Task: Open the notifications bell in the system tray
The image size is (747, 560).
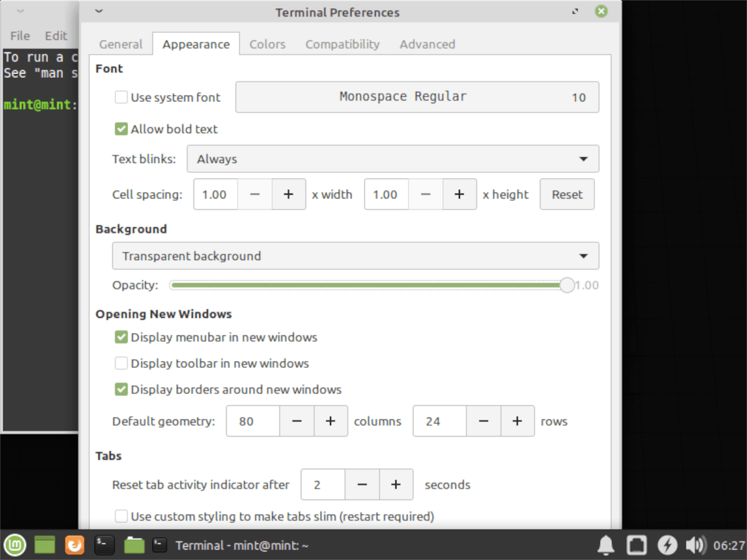Action: point(605,545)
